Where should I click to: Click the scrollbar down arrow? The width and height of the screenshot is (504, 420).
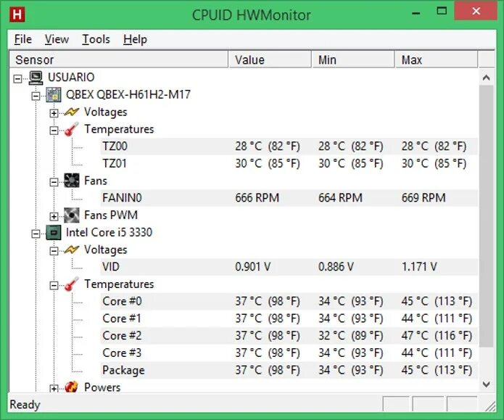[x=487, y=384]
